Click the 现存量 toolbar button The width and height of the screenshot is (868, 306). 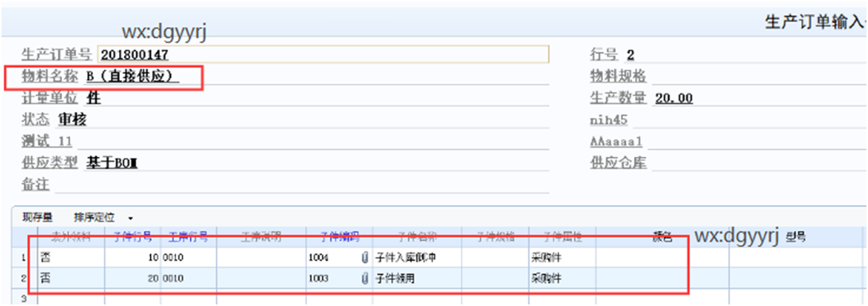[x=37, y=217]
